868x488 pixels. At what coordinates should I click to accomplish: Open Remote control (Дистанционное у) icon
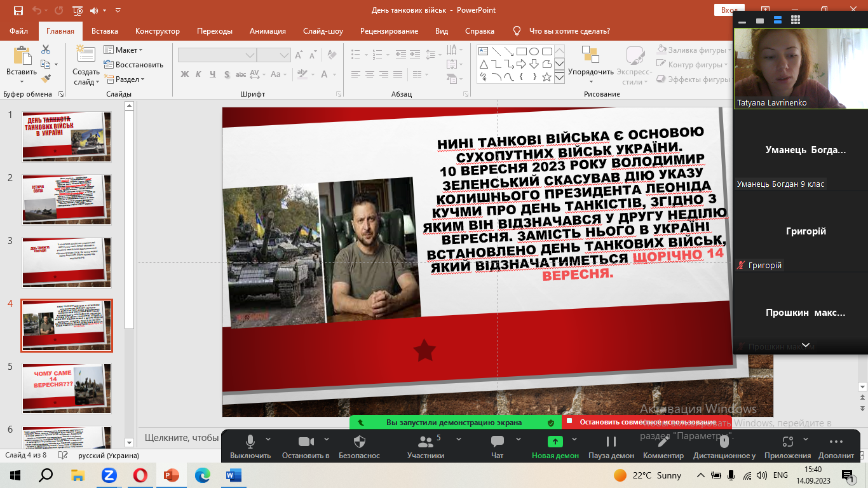pyautogui.click(x=724, y=442)
